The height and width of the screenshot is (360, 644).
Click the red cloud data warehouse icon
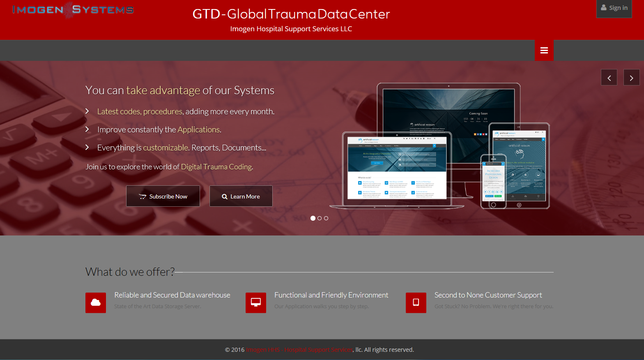[96, 303]
